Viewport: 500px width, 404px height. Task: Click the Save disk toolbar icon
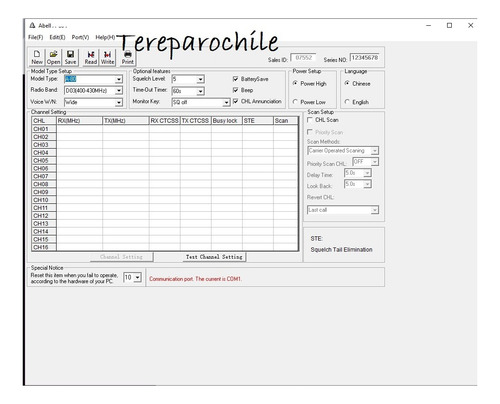coord(70,57)
